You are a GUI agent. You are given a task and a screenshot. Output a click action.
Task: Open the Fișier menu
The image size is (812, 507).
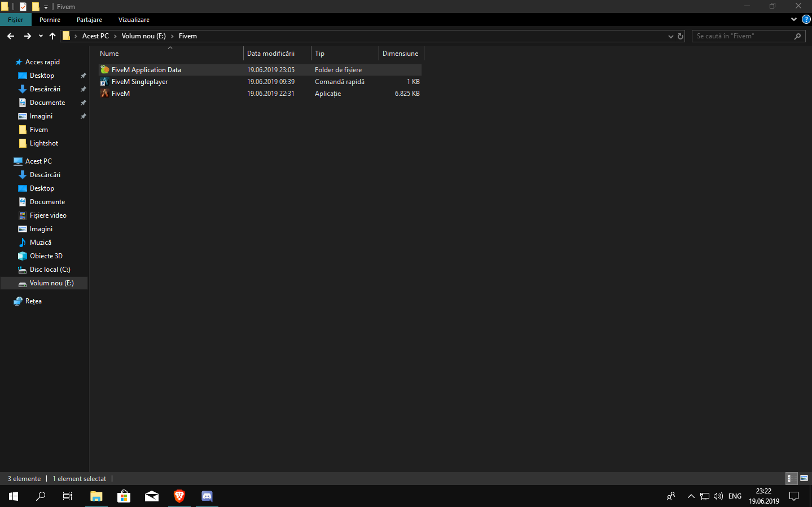point(15,20)
